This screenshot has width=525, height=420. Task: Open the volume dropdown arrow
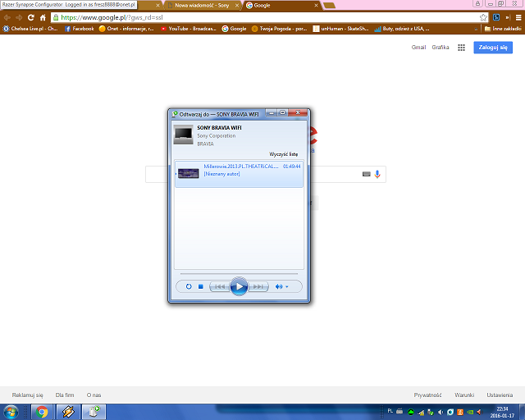(287, 286)
